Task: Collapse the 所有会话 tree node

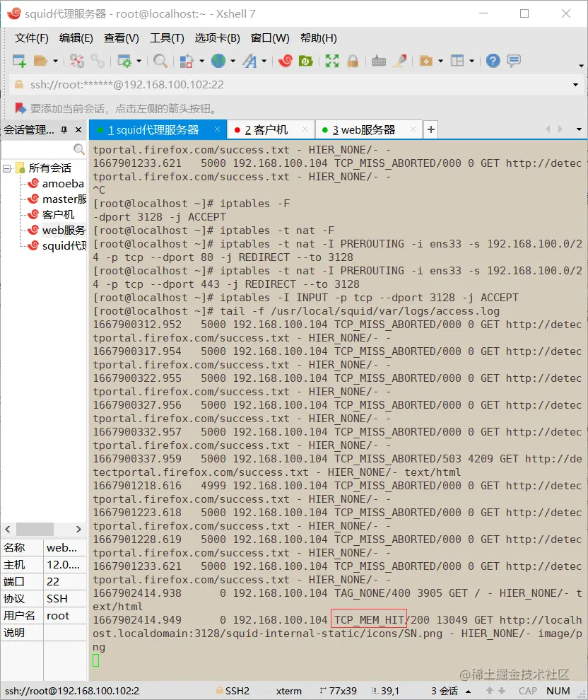Action: (x=6, y=168)
